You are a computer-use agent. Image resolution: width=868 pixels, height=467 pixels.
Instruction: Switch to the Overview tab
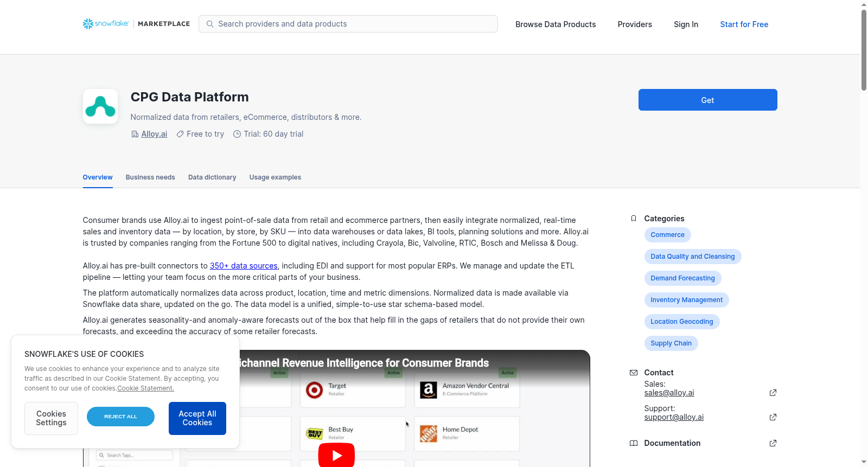(x=98, y=177)
